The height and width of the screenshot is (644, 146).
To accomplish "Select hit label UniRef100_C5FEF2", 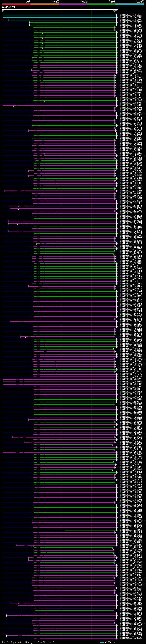I will tap(131, 95).
